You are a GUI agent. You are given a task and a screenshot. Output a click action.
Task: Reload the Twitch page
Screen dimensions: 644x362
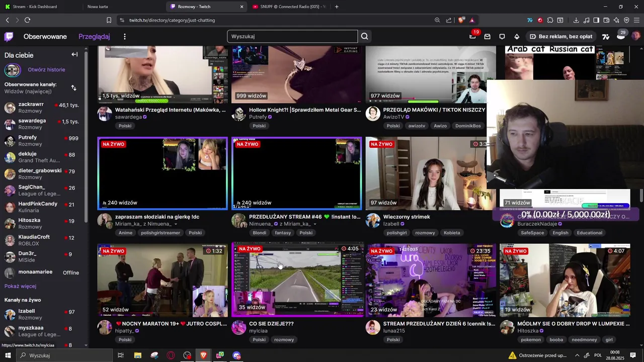(x=27, y=20)
